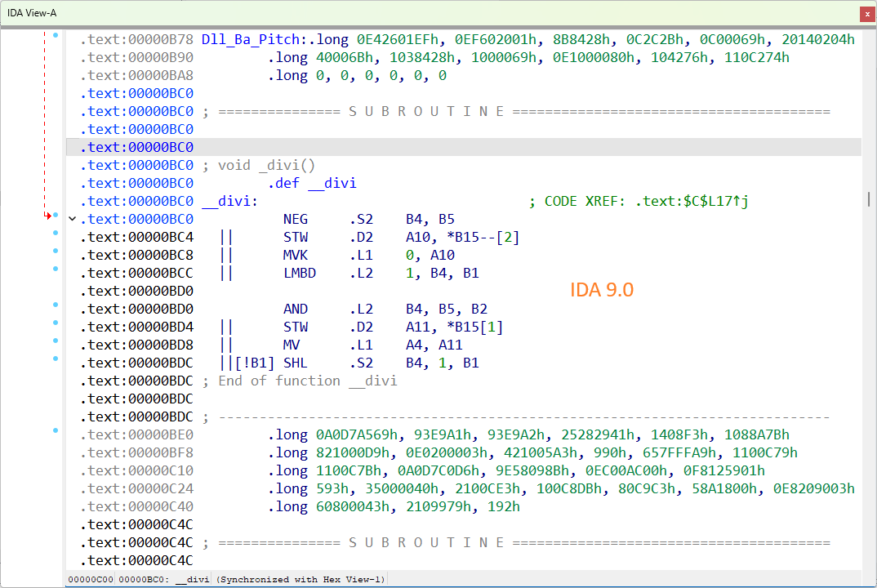Select the LMBD instruction

(299, 273)
